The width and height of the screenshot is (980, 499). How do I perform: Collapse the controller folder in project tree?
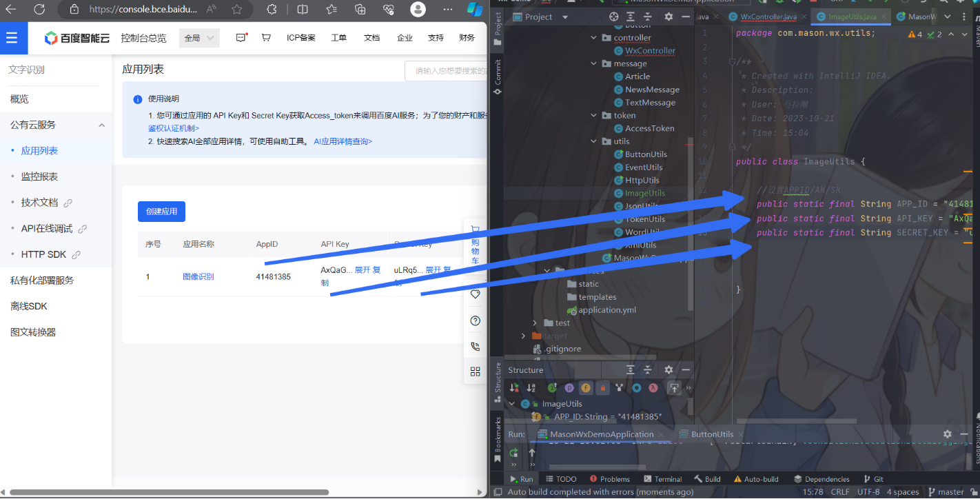[594, 38]
